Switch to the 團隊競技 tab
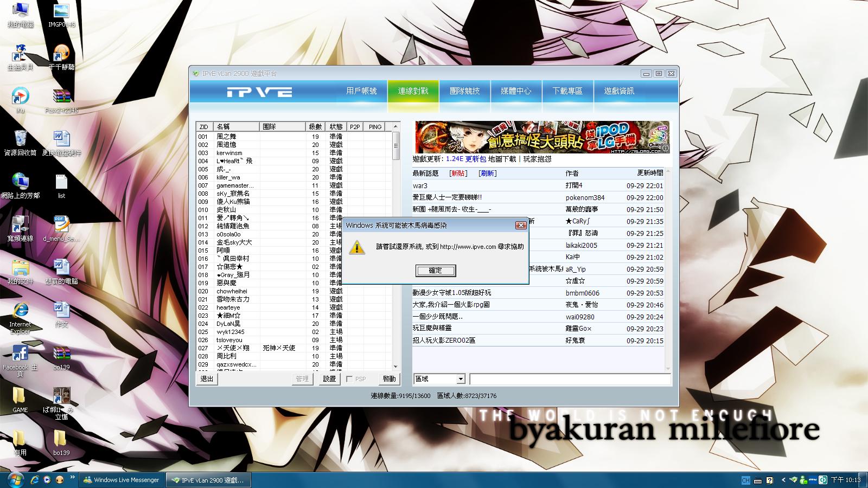868x488 pixels. pyautogui.click(x=464, y=91)
